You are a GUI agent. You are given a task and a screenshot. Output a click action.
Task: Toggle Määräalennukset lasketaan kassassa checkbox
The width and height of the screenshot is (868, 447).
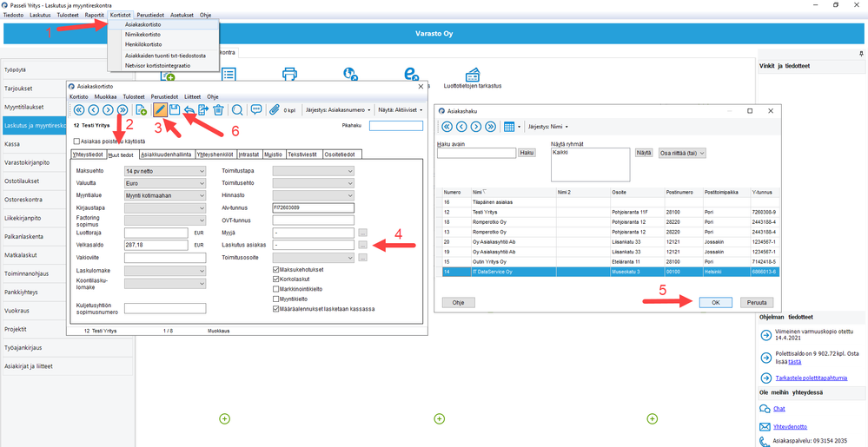tap(276, 309)
